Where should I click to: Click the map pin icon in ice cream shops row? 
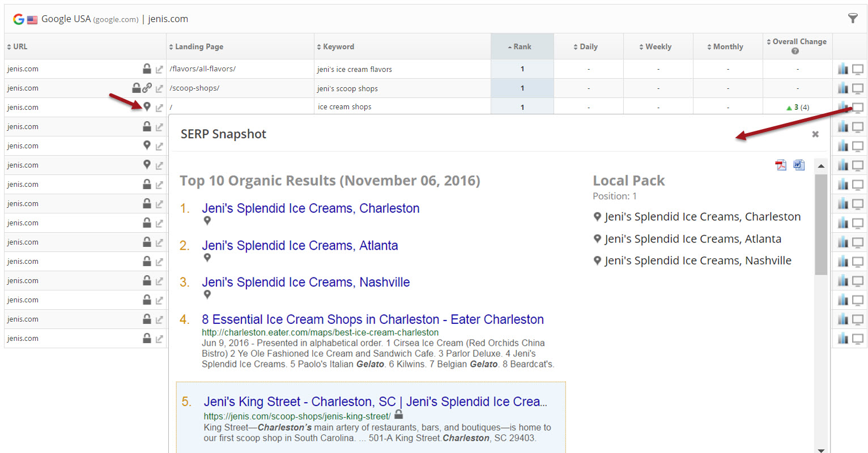coord(147,107)
